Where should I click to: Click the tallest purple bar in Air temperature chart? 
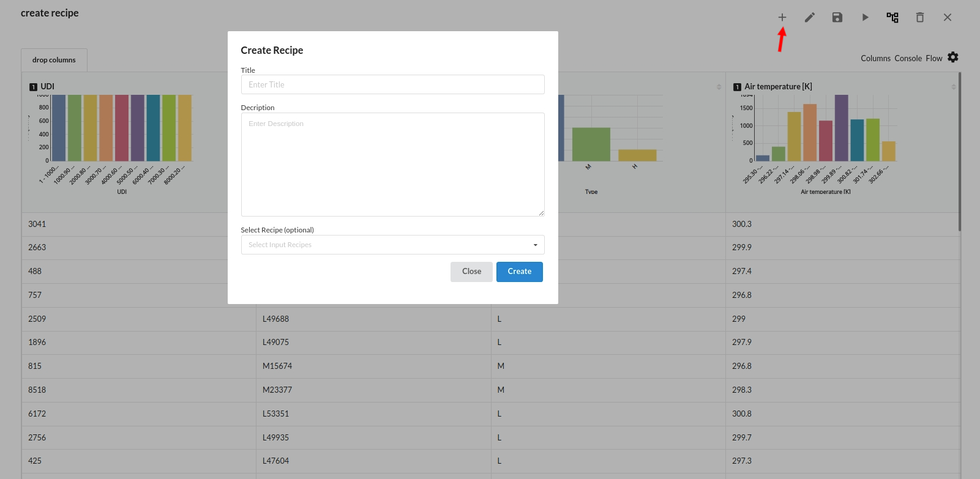(x=841, y=128)
